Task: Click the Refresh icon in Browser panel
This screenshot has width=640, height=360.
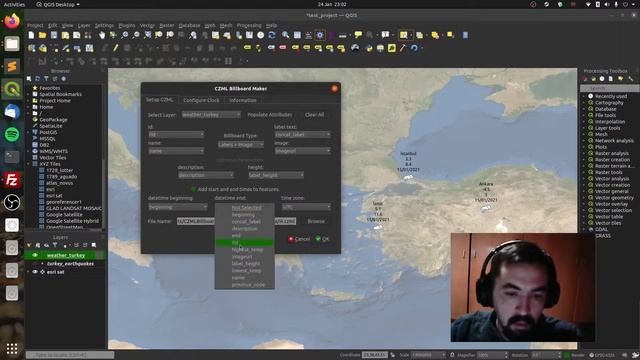Action: [x=38, y=79]
